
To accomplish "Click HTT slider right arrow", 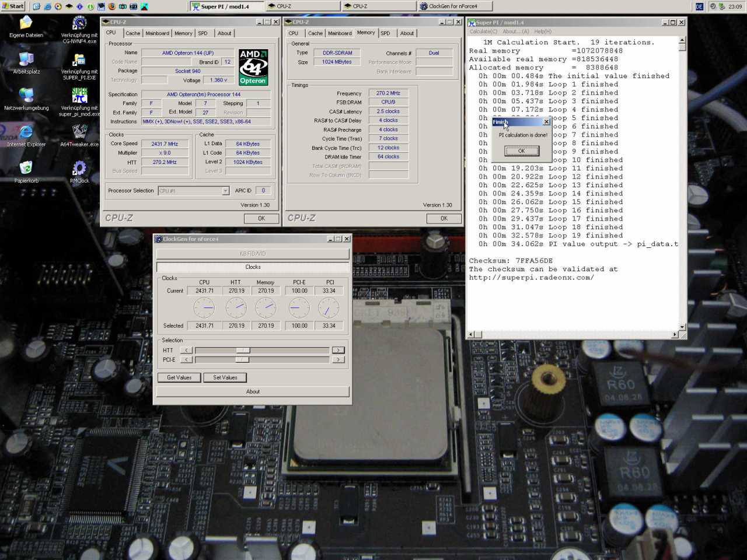I will (x=338, y=350).
